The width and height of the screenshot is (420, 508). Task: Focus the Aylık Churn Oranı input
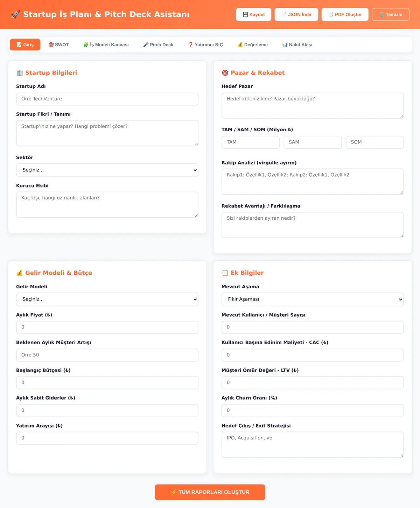313,410
